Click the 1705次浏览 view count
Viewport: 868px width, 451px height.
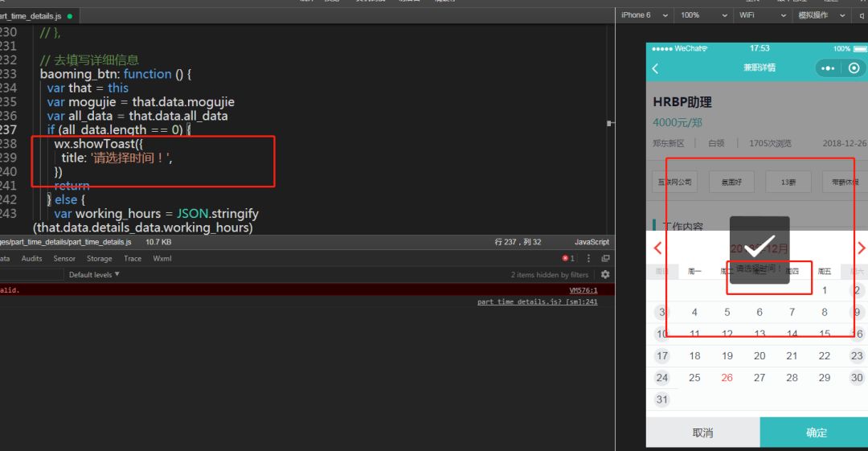[x=770, y=143]
